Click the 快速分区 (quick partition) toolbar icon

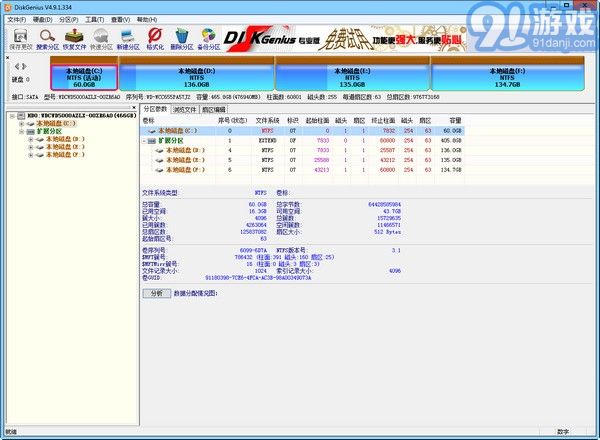(x=101, y=36)
